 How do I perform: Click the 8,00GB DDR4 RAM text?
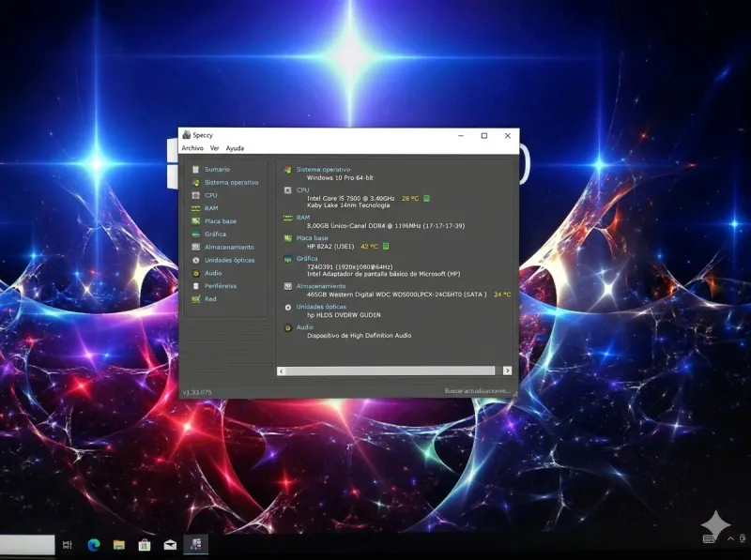pyautogui.click(x=386, y=226)
